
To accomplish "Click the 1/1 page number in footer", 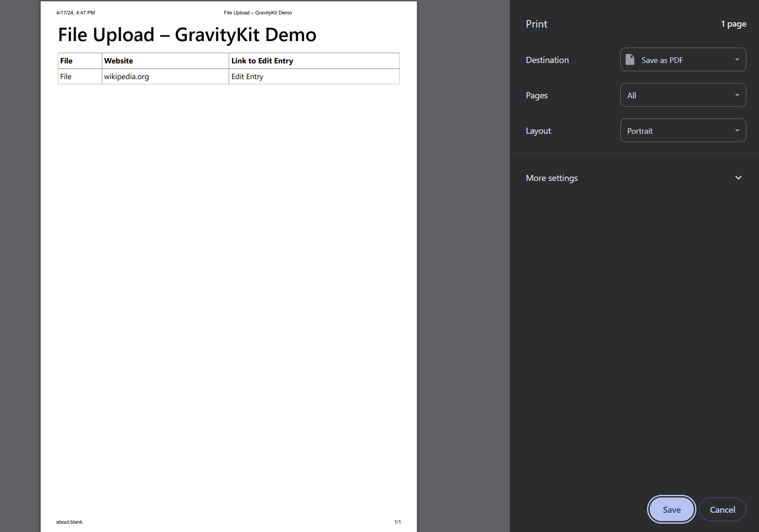I will tap(397, 522).
